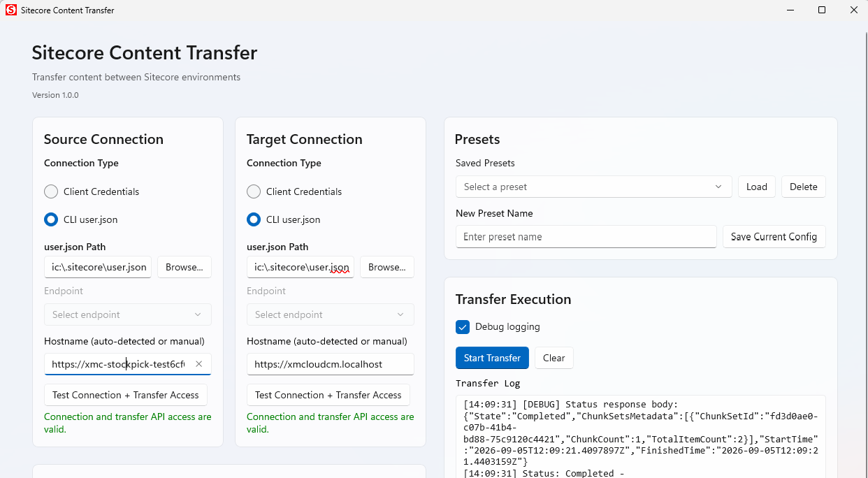This screenshot has width=868, height=478.
Task: Load the selected preset
Action: (x=757, y=187)
